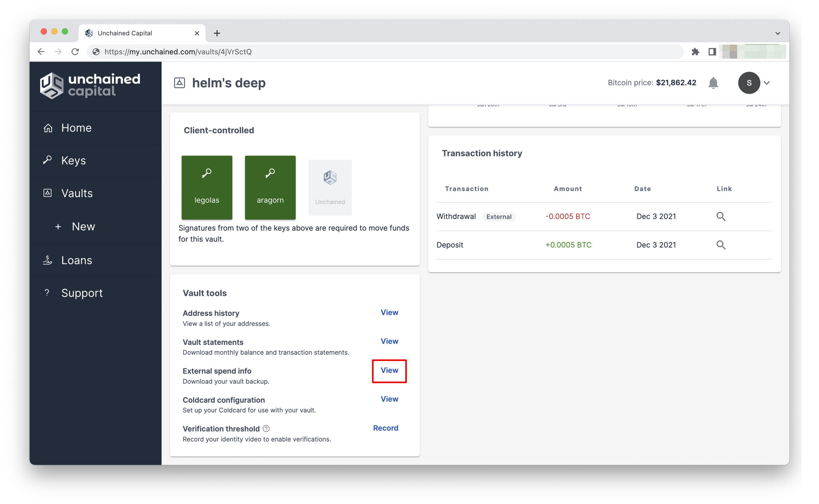View the Address history list
This screenshot has height=504, width=819.
(389, 312)
